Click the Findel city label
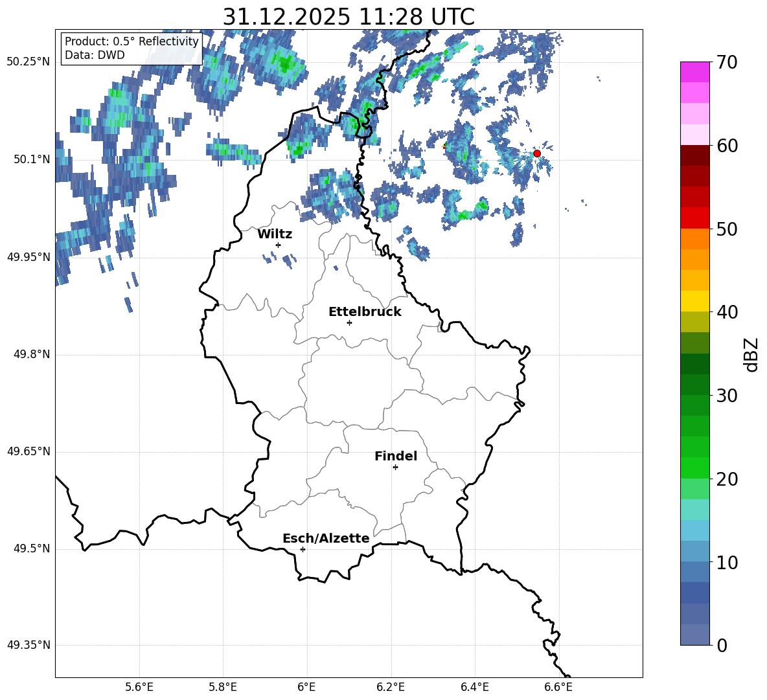Screen dimensions: 767x700 click(396, 456)
